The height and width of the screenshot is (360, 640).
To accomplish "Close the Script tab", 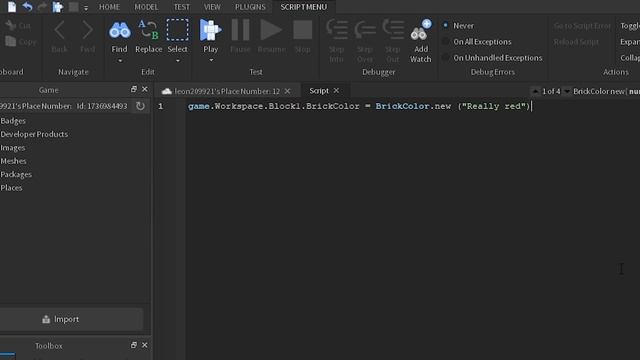I will (x=336, y=91).
